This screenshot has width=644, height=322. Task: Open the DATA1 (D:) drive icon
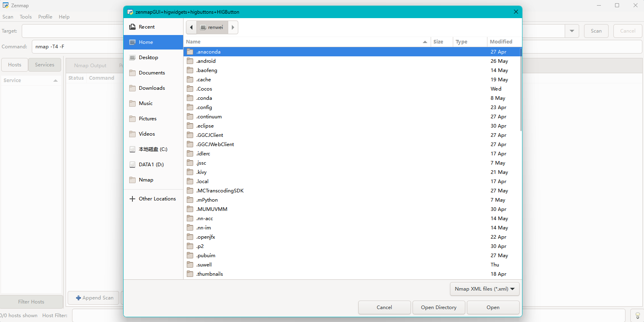[x=132, y=165]
